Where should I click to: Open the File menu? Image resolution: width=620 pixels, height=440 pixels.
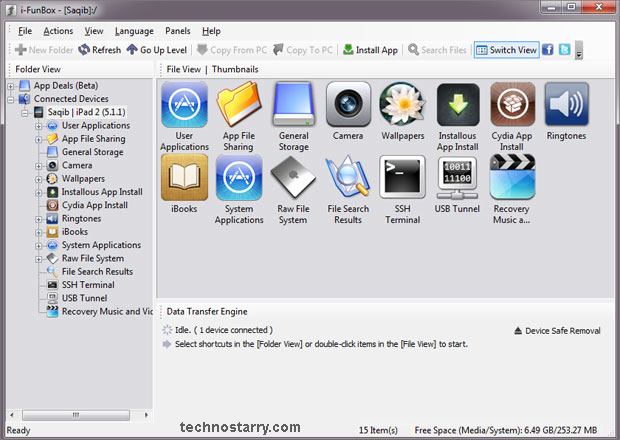tap(25, 31)
